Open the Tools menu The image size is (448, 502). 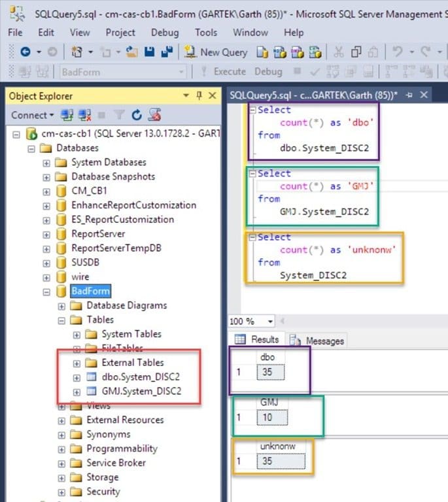(206, 33)
